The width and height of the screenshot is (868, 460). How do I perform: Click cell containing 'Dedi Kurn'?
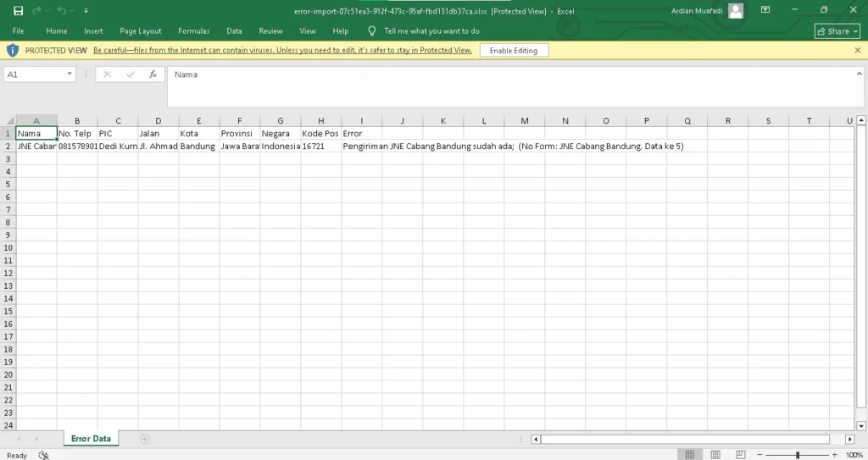(x=118, y=147)
